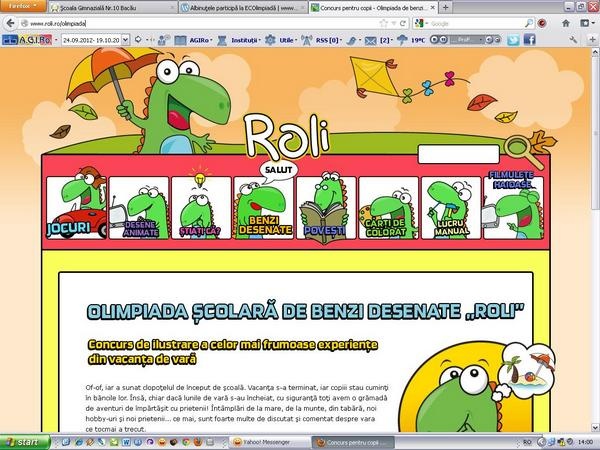Click the Olimpiada Școlară de Benzi Desenate heading

(305, 311)
